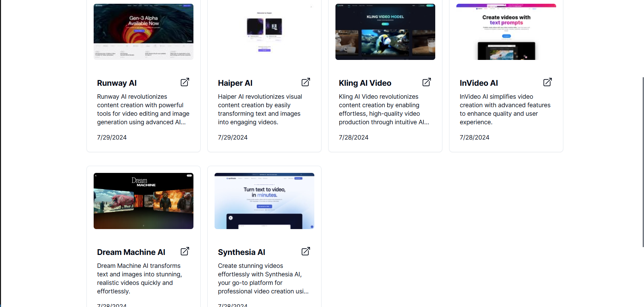
Task: Open Kling AI Video external link icon
Action: pyautogui.click(x=427, y=82)
